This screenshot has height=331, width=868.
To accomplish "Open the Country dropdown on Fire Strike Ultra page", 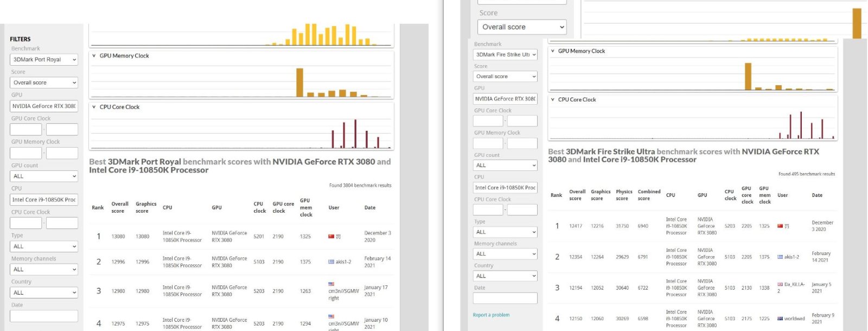I will tap(505, 276).
